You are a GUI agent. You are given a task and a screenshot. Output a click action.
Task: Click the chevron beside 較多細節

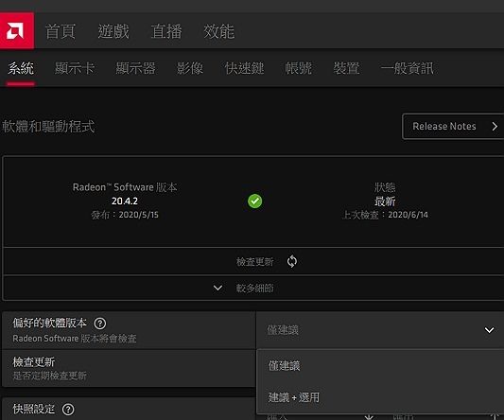point(217,288)
